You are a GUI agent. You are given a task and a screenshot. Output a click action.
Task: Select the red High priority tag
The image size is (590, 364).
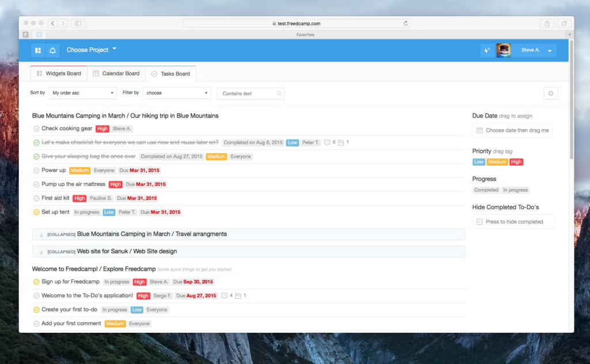pos(516,162)
